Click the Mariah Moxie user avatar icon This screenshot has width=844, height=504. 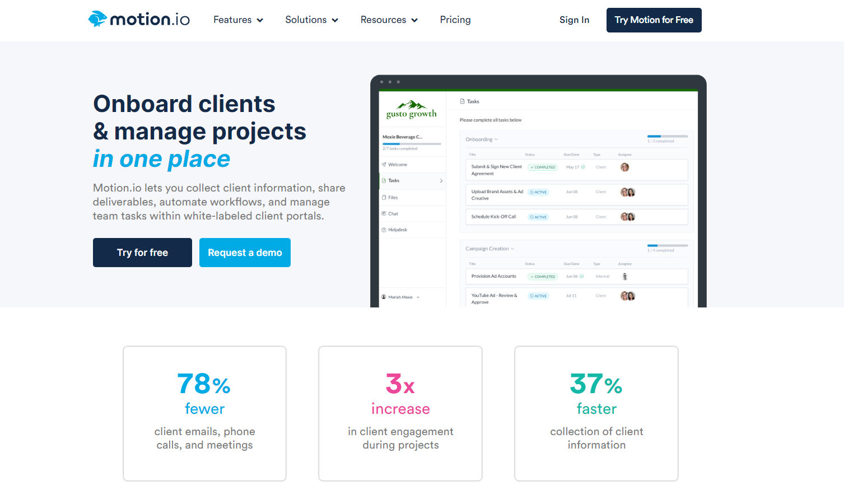click(x=384, y=297)
